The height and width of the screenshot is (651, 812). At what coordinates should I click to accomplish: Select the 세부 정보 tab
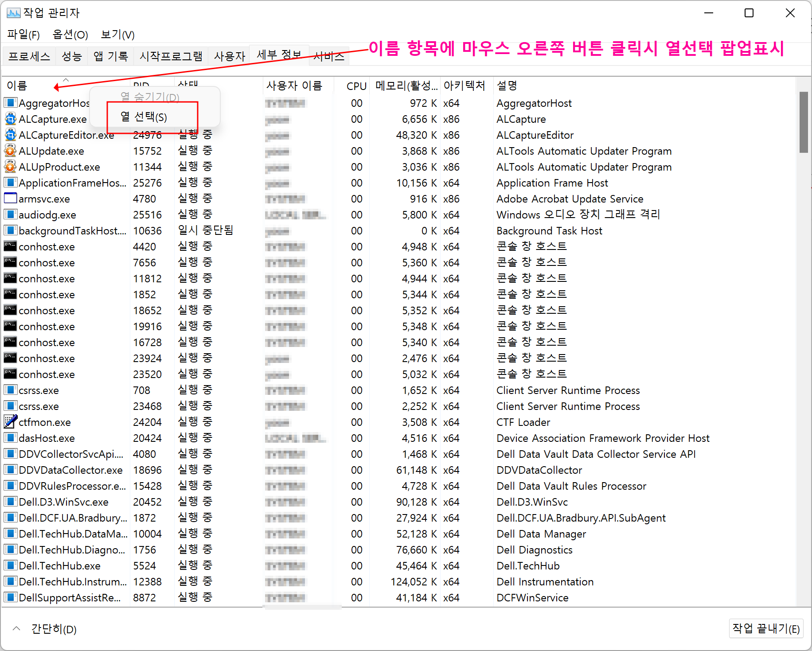(x=279, y=55)
